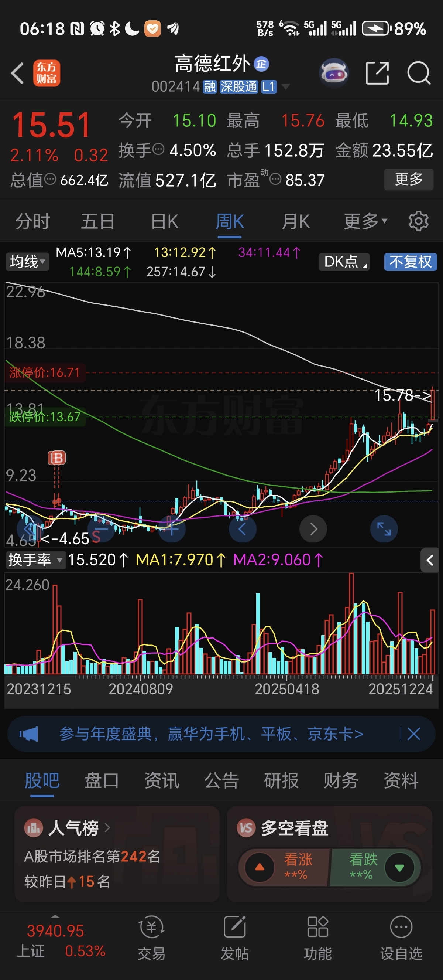Zoom out chart with minus button
Image resolution: width=443 pixels, height=980 pixels.
click(x=101, y=529)
